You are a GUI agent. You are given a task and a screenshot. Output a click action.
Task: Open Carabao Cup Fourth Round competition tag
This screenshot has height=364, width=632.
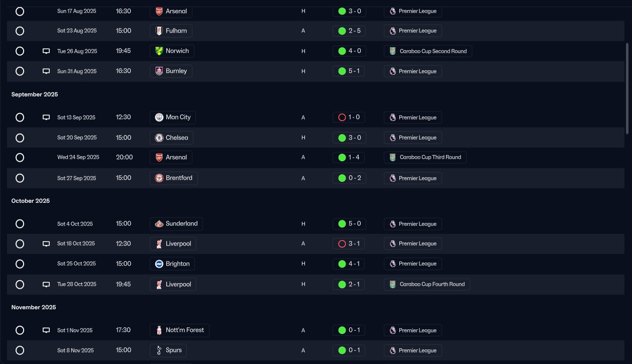427,285
